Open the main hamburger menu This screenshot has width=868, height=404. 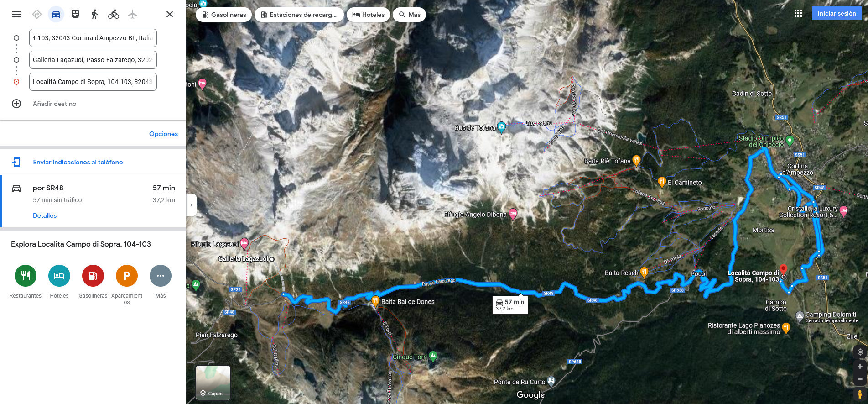[x=16, y=14]
